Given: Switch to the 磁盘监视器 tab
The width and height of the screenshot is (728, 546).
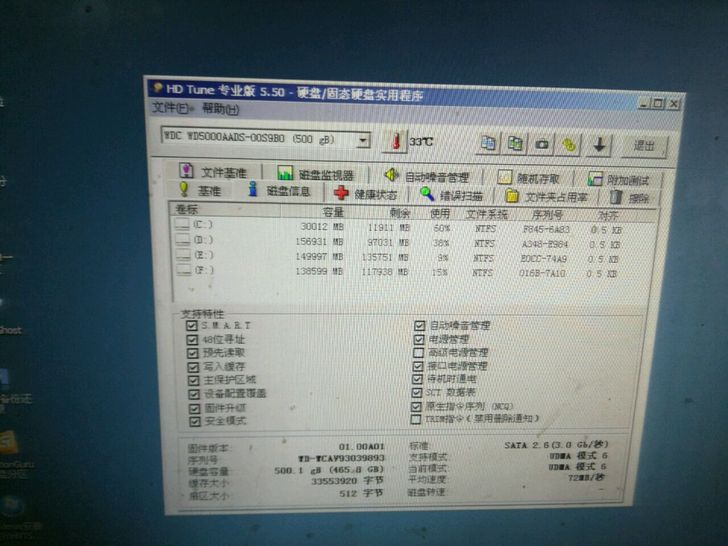Looking at the screenshot, I should coord(315,174).
